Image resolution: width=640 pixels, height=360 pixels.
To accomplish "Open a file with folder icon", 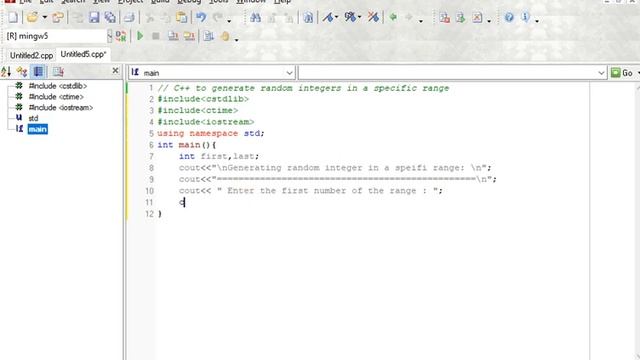I will click(32, 18).
